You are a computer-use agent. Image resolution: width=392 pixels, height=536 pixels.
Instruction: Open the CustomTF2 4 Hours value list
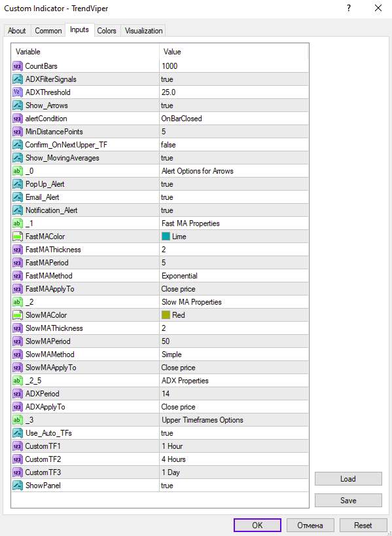point(234,459)
